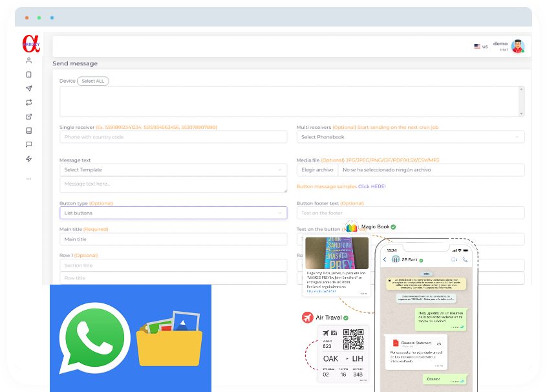Expand the List buttons type dropdown
This screenshot has height=392, width=547.
[x=173, y=213]
